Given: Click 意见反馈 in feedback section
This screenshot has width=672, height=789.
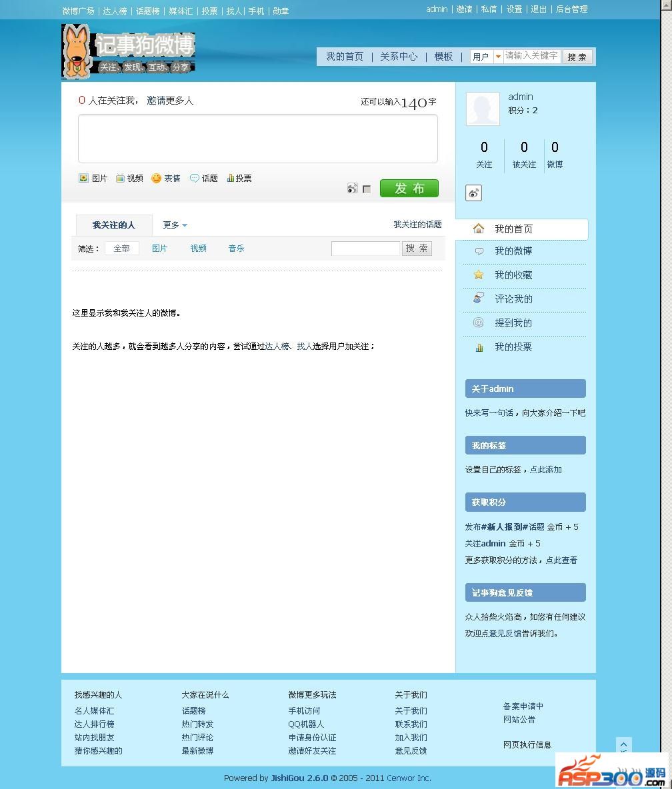Looking at the screenshot, I should click(x=505, y=634).
